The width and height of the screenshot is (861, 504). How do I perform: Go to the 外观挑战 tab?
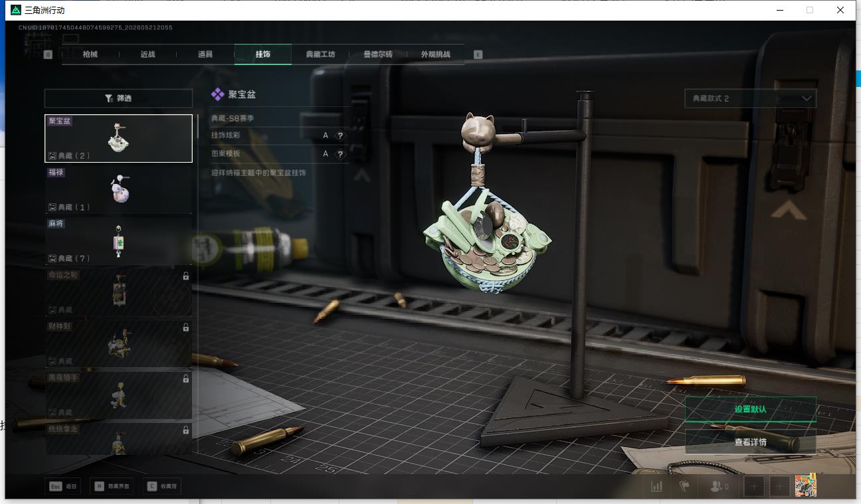click(x=435, y=54)
